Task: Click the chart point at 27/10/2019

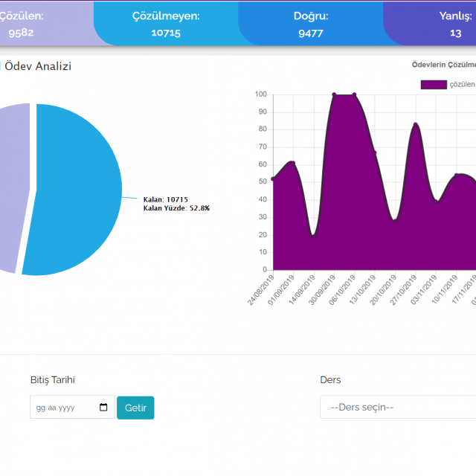Action: coord(416,124)
